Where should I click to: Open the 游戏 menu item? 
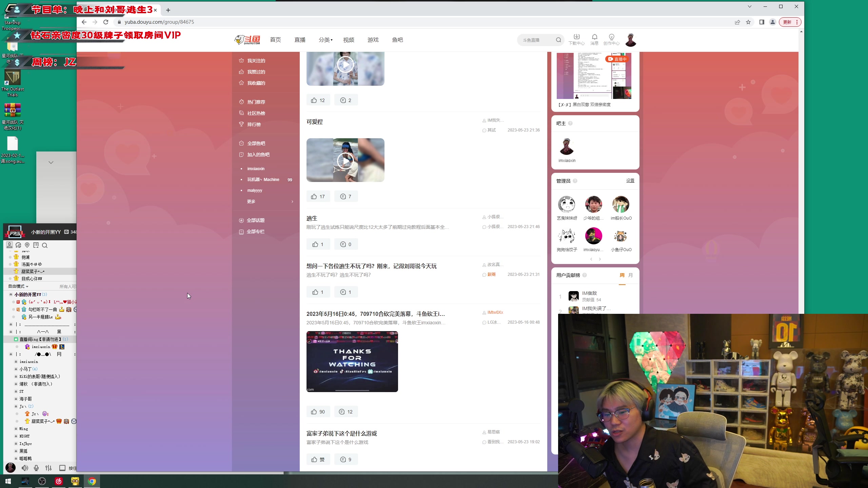tap(372, 40)
